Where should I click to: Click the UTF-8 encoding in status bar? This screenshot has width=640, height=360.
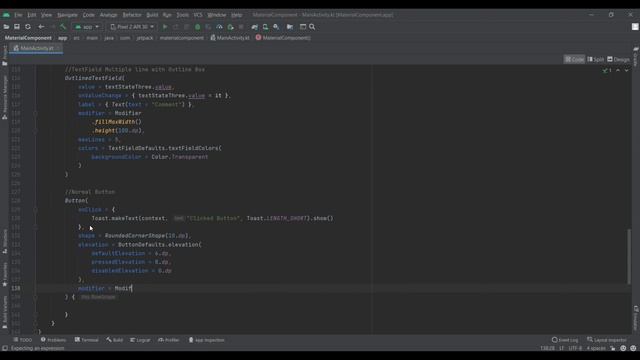coord(575,348)
